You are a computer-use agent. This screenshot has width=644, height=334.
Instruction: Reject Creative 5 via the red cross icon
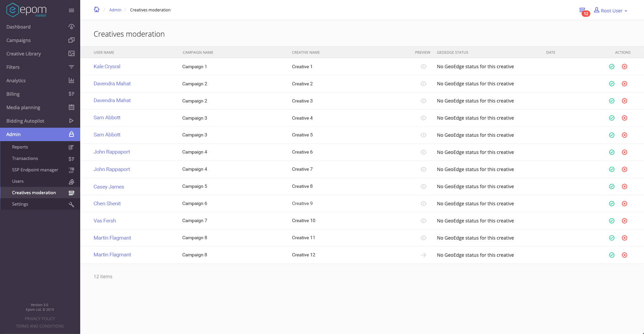tap(625, 135)
